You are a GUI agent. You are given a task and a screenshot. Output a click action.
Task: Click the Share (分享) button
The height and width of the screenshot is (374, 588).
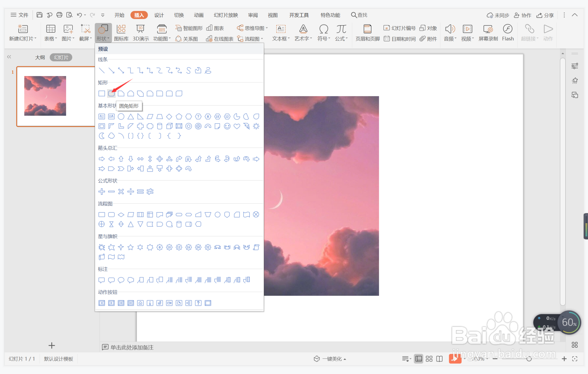coord(545,15)
